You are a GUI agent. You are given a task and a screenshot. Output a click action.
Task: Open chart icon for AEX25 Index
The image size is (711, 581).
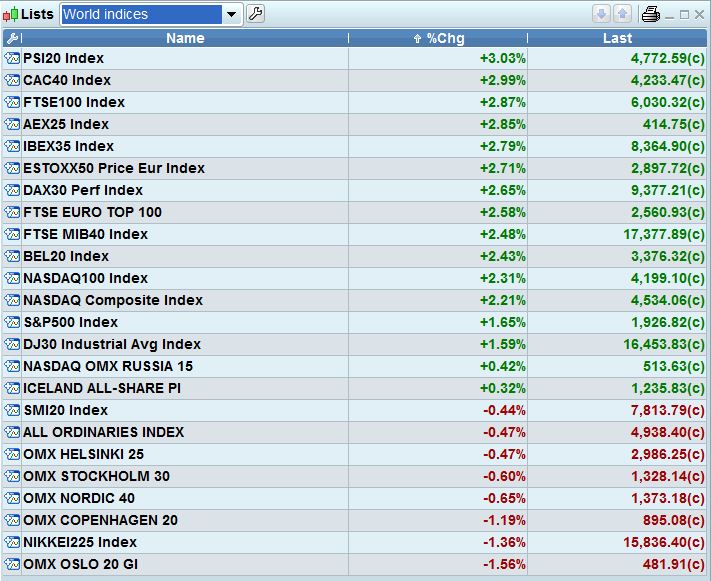(x=12, y=124)
